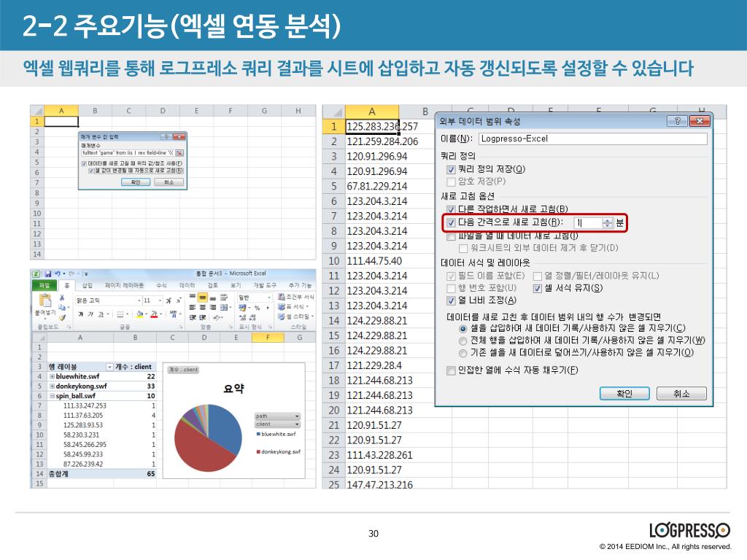Switch to the 수식 ribbon tab
This screenshot has height=560, width=747.
point(161,286)
